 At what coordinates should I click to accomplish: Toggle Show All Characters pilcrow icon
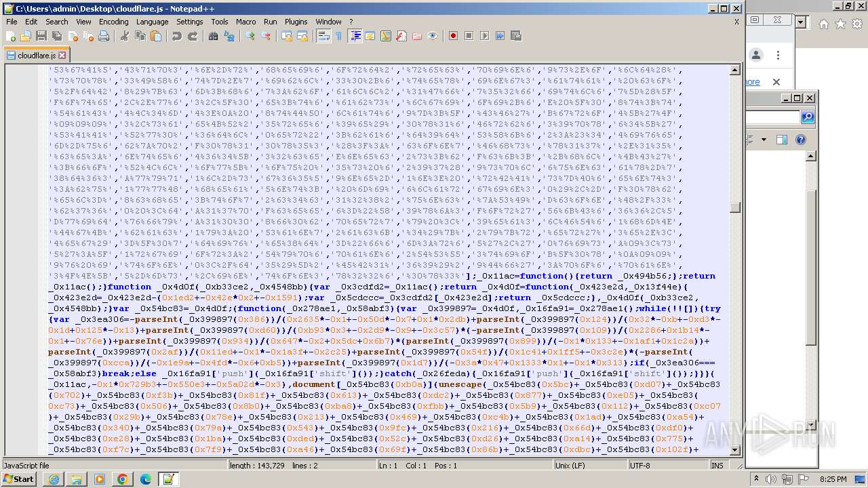point(338,36)
